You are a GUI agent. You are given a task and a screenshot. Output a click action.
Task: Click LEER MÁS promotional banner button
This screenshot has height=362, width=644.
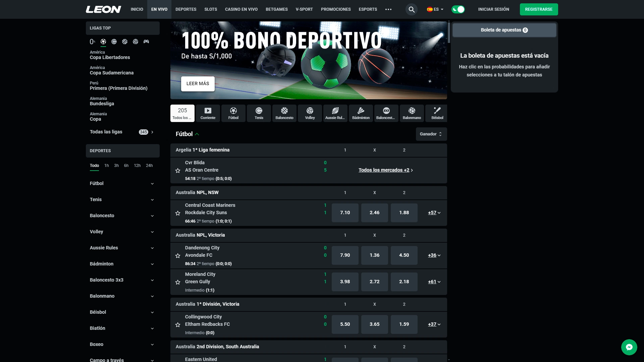(x=198, y=83)
